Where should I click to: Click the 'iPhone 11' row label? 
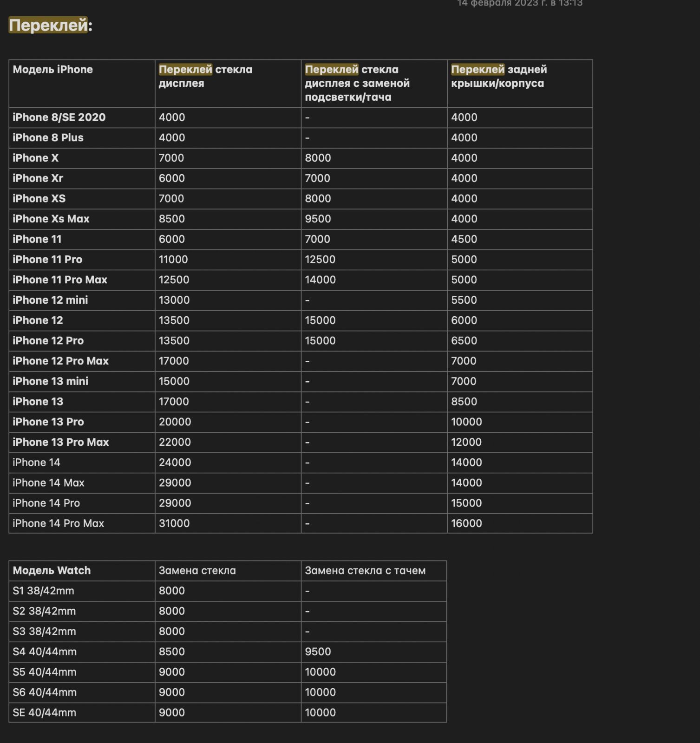tap(37, 239)
